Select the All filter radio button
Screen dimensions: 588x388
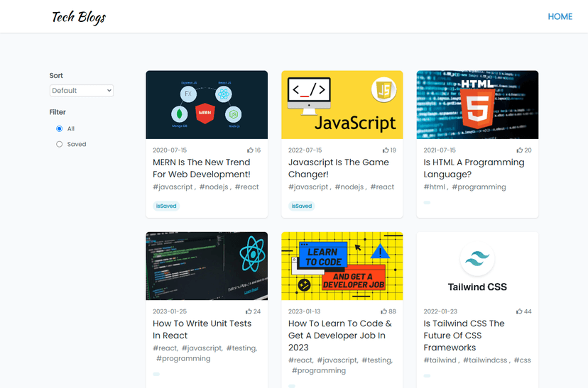(59, 129)
